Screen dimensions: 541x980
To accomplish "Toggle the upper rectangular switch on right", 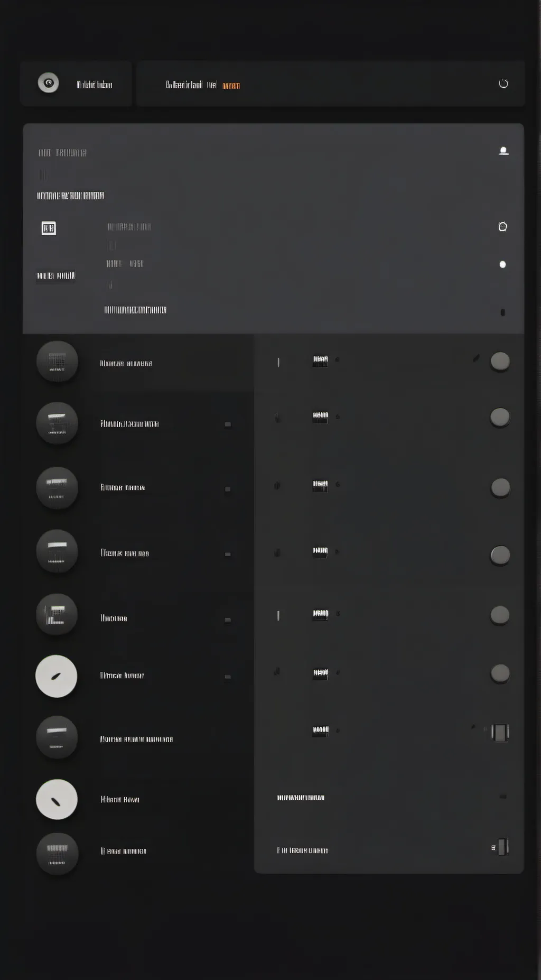I will pyautogui.click(x=500, y=733).
